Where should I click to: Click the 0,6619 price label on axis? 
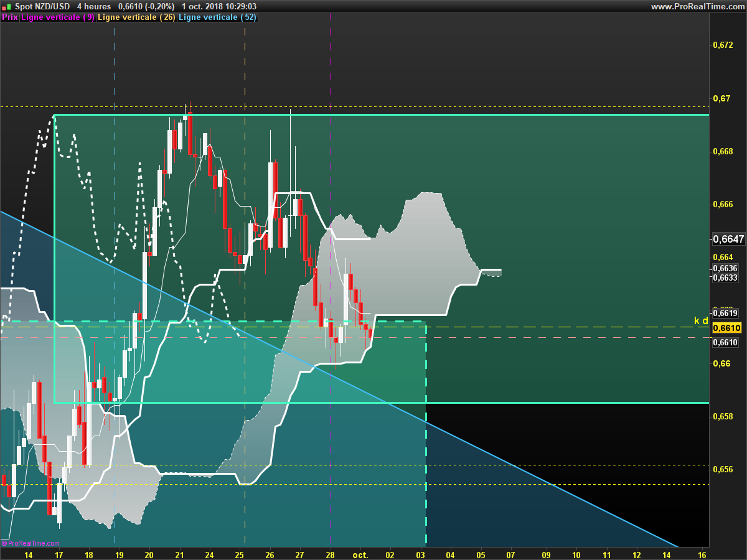click(725, 313)
